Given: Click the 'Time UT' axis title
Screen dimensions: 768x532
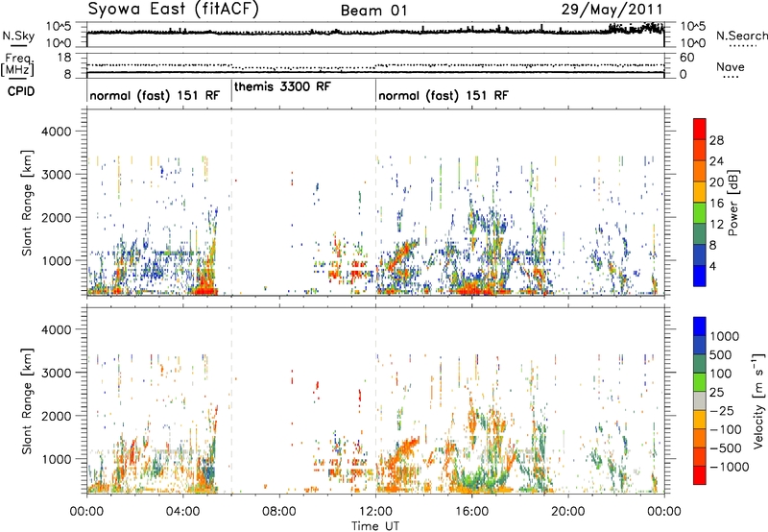Looking at the screenshot, I should click(x=375, y=526).
